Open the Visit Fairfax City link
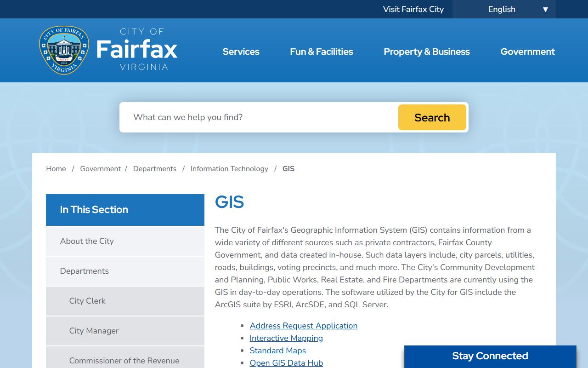The image size is (588, 368). pos(413,9)
